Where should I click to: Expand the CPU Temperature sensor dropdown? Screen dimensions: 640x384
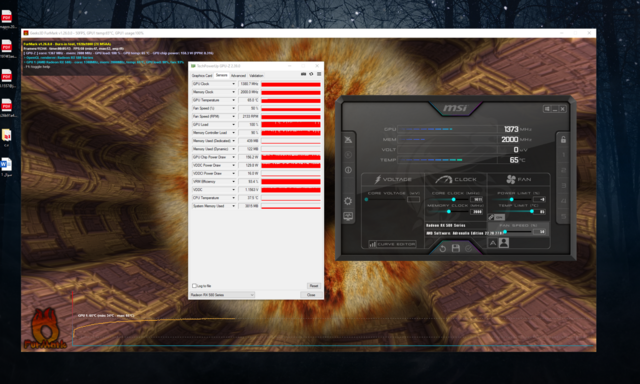pyautogui.click(x=233, y=198)
